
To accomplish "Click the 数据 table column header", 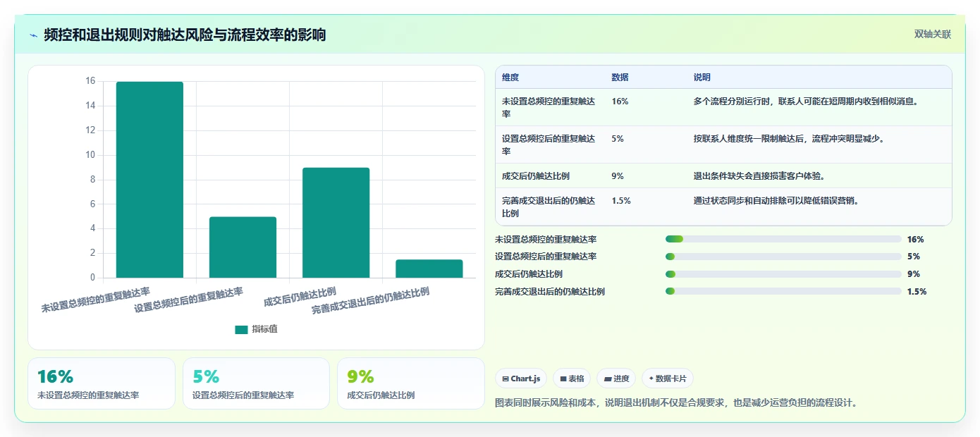I will pos(620,78).
